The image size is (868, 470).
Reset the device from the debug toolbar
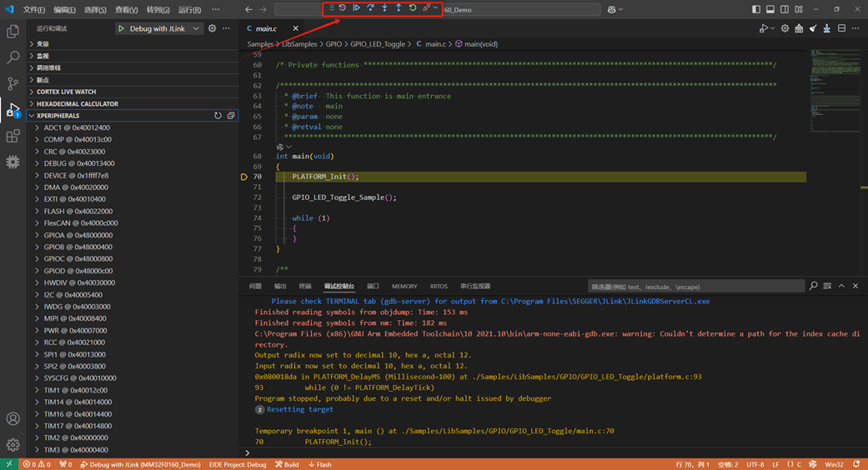342,8
